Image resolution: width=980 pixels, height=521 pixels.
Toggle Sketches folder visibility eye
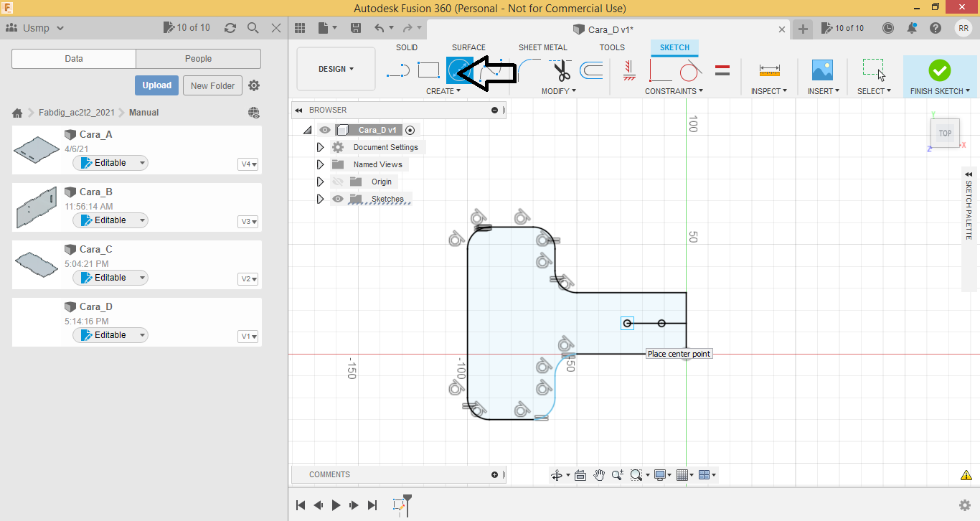pyautogui.click(x=338, y=199)
